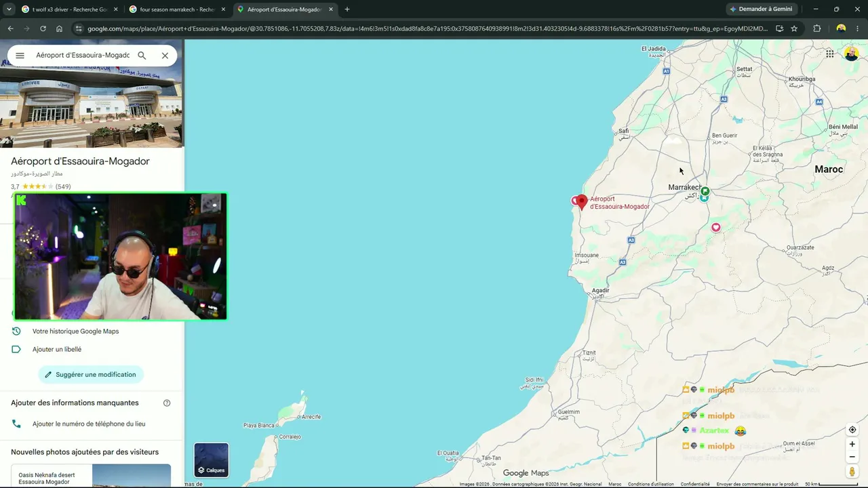Show my location on the map
This screenshot has width=868, height=488.
tap(852, 430)
